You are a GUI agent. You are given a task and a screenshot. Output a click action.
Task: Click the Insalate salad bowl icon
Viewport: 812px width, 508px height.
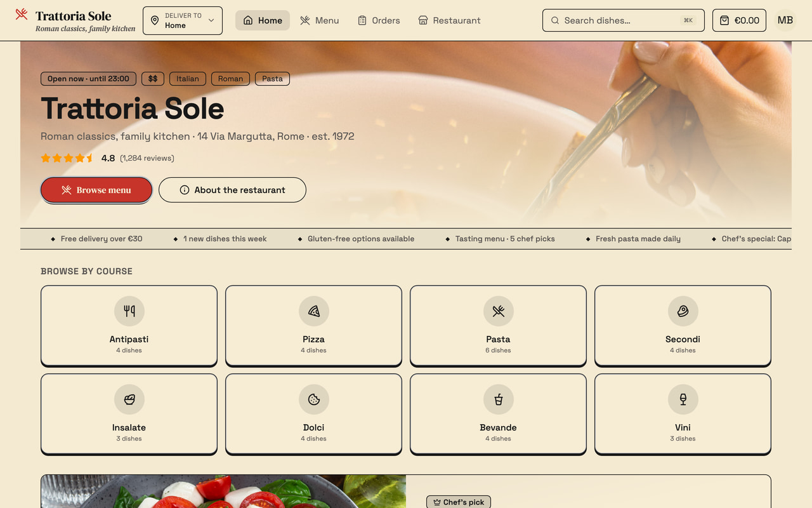[129, 399]
